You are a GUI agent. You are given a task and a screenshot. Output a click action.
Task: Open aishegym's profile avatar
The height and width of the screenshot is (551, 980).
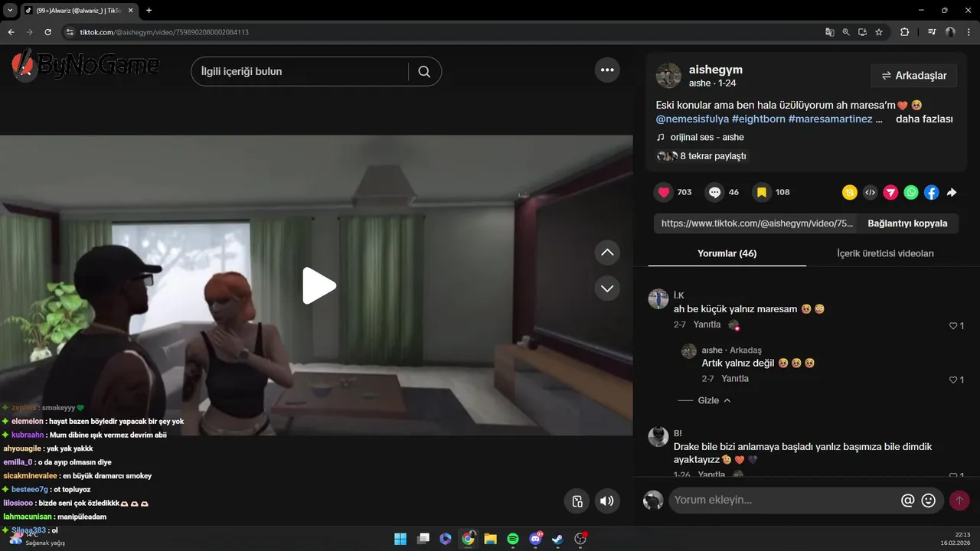pos(668,76)
